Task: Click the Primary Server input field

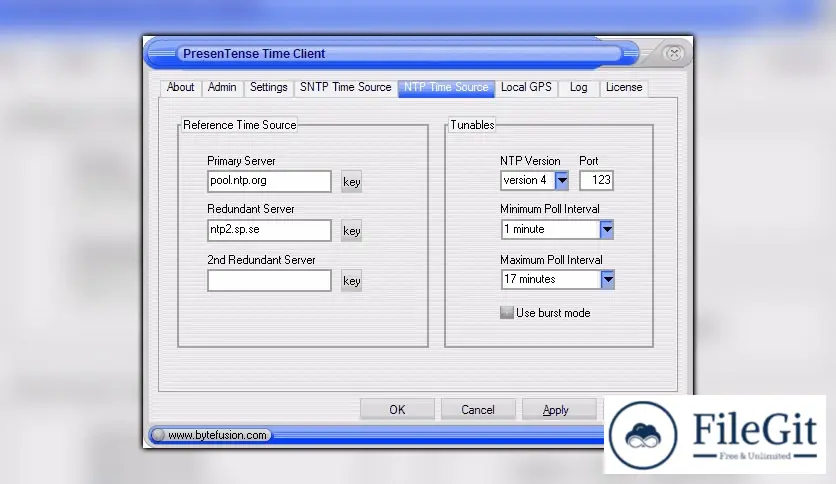Action: click(x=269, y=181)
